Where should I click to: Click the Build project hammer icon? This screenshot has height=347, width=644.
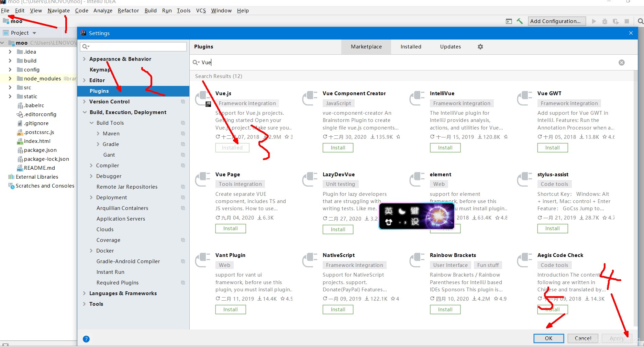coord(520,21)
